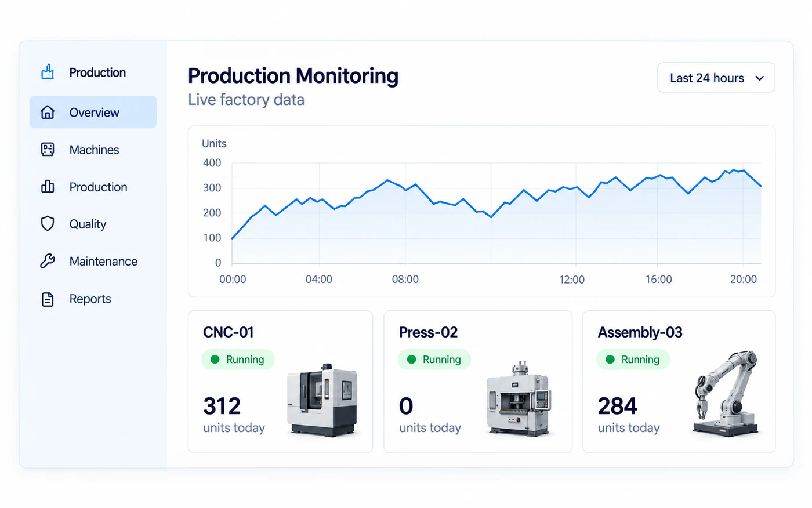
Task: Click the 12:00 time label on chart
Action: (x=572, y=280)
